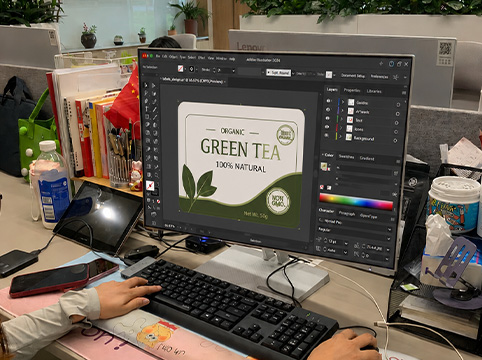Switch to the Properties tab
Viewport: 482px width, 360px height.
(x=352, y=90)
